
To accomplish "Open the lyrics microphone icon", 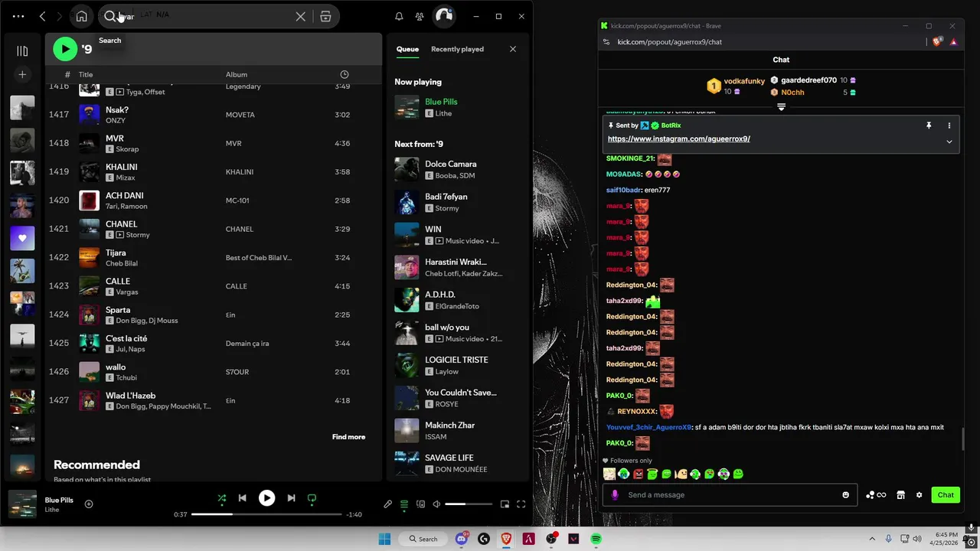I will [x=387, y=504].
